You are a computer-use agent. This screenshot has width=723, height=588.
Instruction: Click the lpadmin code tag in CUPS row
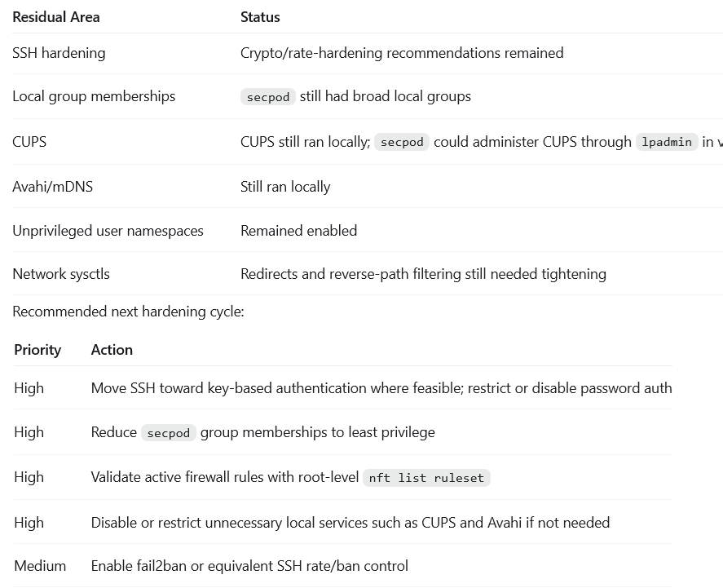667,142
